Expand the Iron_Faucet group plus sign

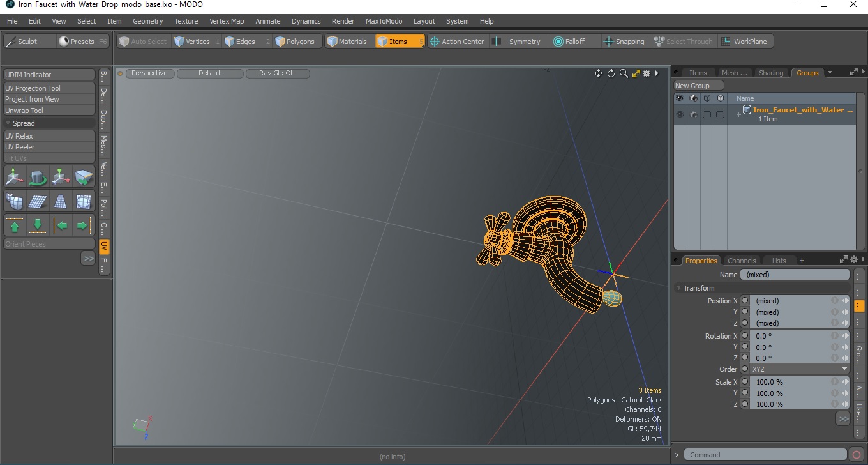coord(738,114)
